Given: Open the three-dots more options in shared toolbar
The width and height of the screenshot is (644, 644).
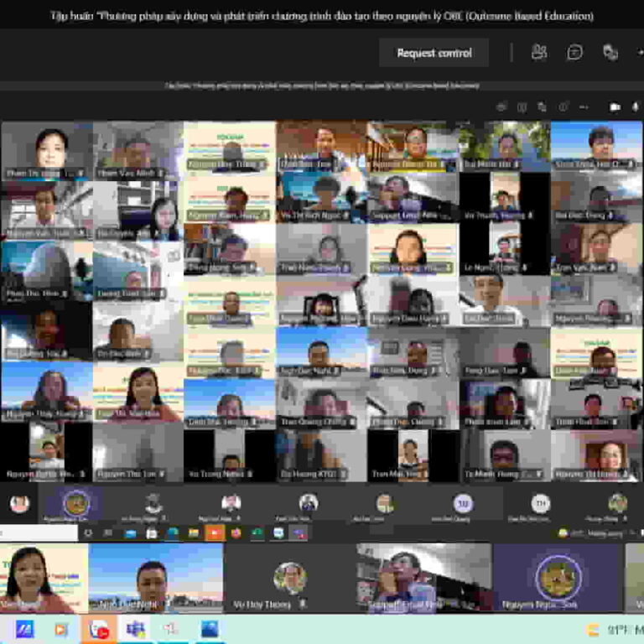Looking at the screenshot, I should pyautogui.click(x=584, y=107).
